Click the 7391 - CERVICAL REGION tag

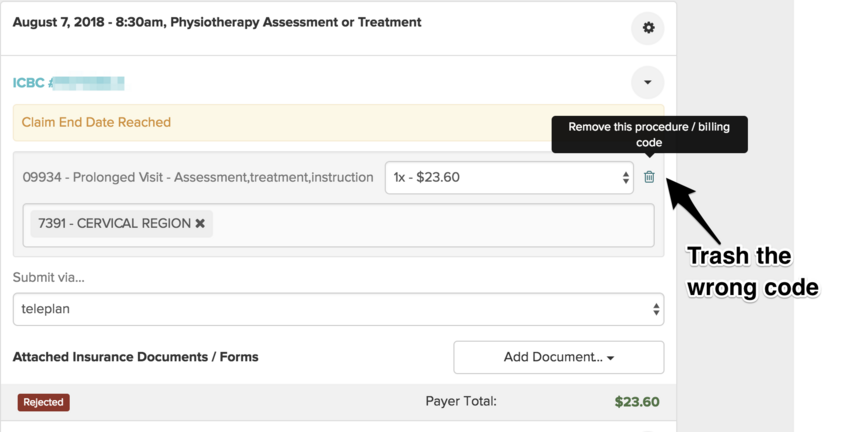pos(114,223)
